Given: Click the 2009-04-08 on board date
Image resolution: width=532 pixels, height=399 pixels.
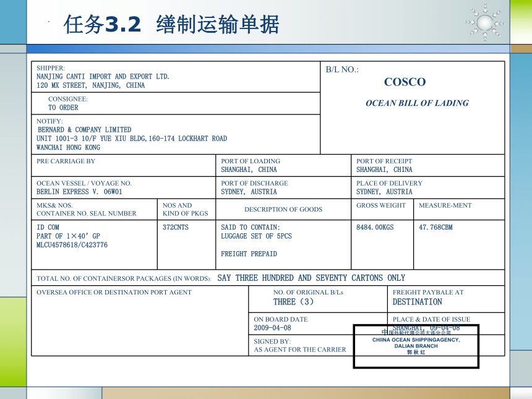Looking at the screenshot, I should [272, 328].
